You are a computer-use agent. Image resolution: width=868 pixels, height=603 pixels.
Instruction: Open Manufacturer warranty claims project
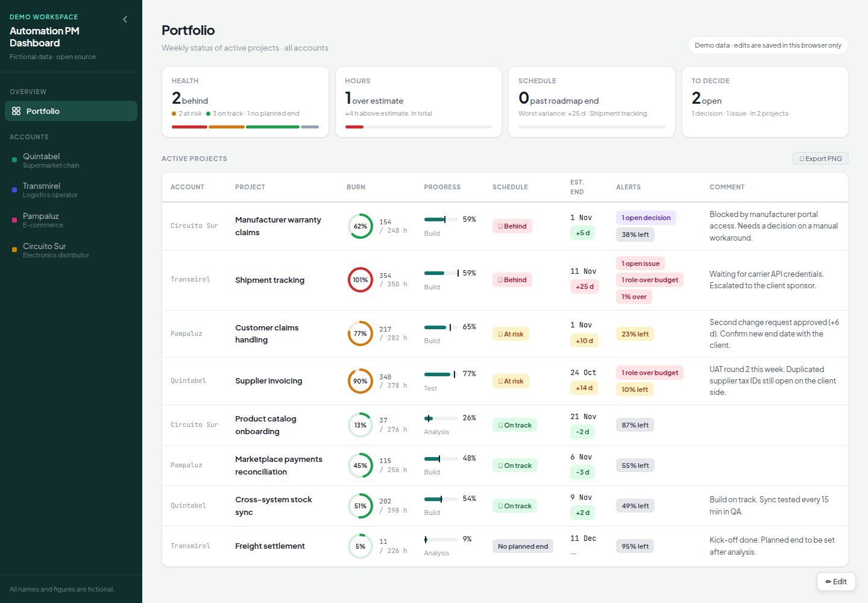tap(278, 226)
